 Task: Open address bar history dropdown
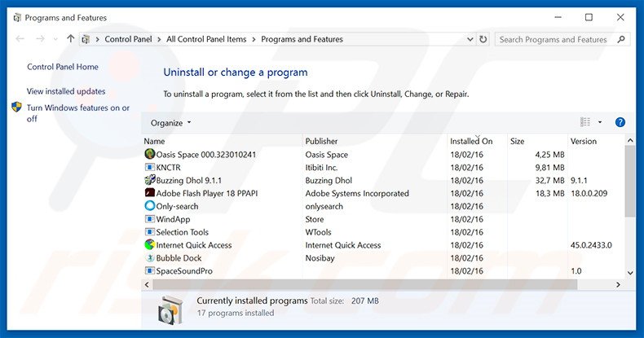tap(470, 39)
